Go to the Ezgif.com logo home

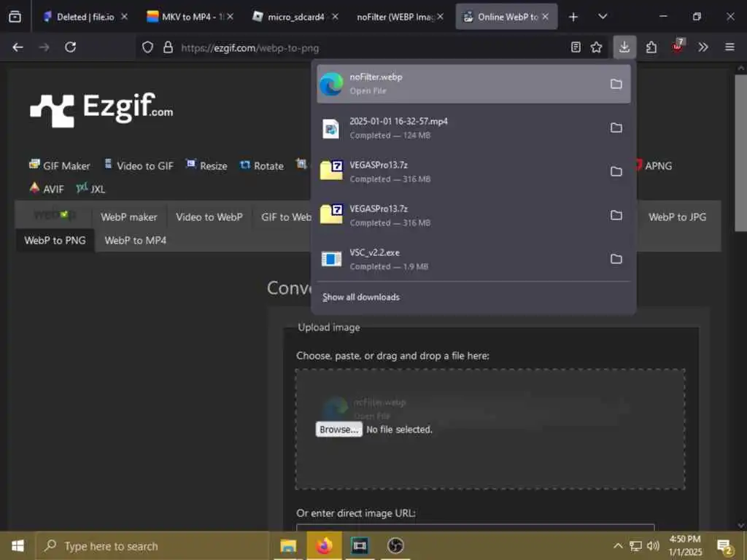tap(101, 109)
